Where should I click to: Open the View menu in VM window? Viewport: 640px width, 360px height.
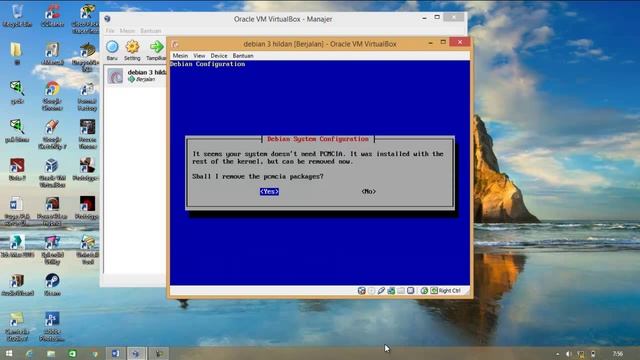point(199,56)
